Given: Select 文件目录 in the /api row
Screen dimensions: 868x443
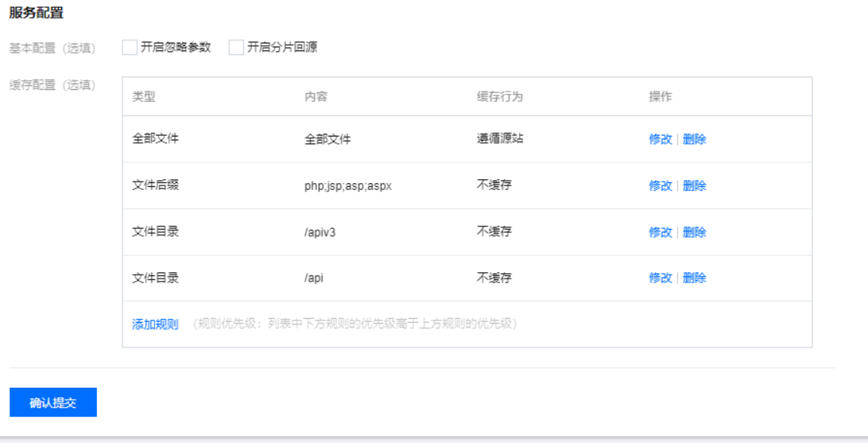Looking at the screenshot, I should [x=155, y=278].
